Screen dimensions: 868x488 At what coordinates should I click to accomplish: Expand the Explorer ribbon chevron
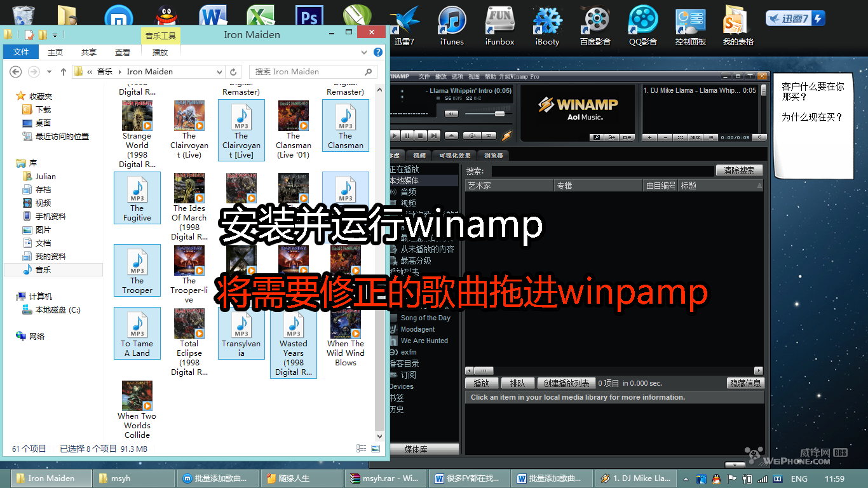[364, 52]
